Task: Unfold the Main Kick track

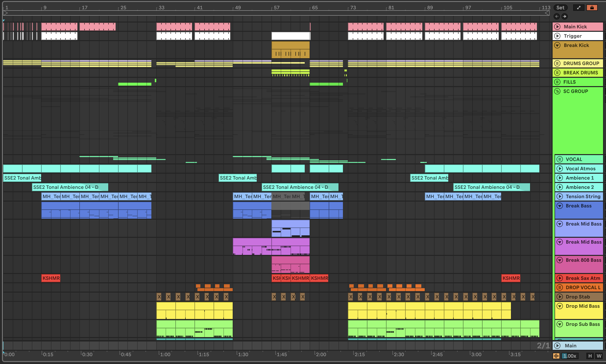Action: coord(558,27)
